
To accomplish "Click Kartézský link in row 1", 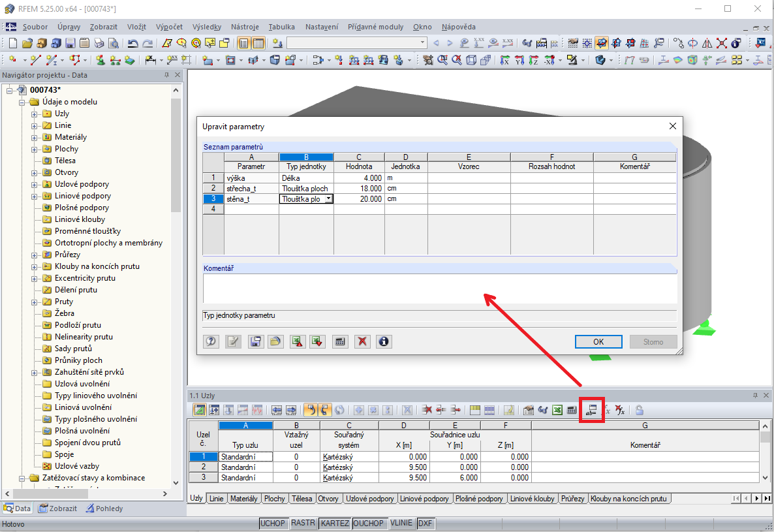I will coord(337,457).
